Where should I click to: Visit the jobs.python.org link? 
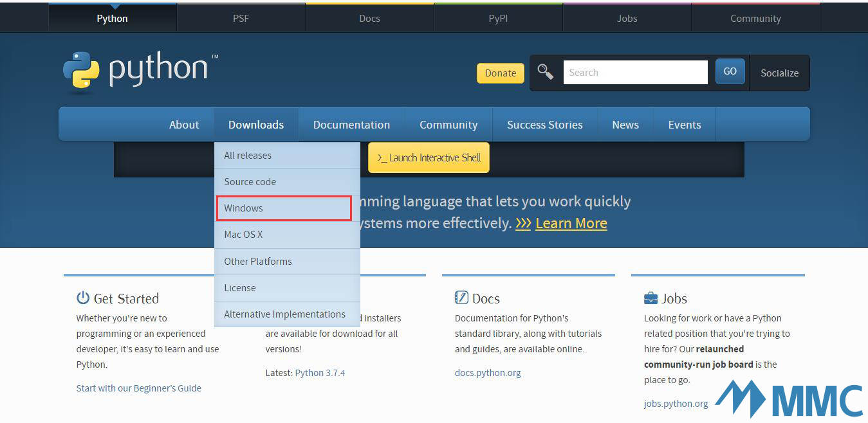point(676,404)
